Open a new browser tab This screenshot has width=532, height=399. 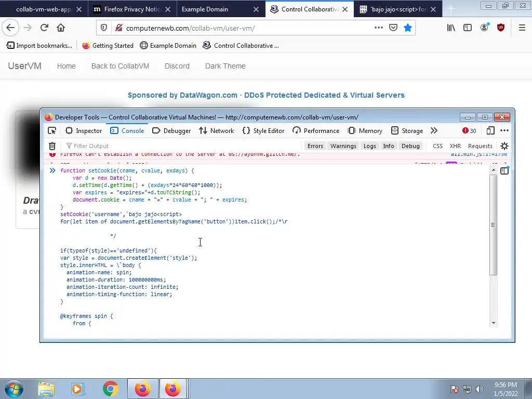click(x=451, y=9)
